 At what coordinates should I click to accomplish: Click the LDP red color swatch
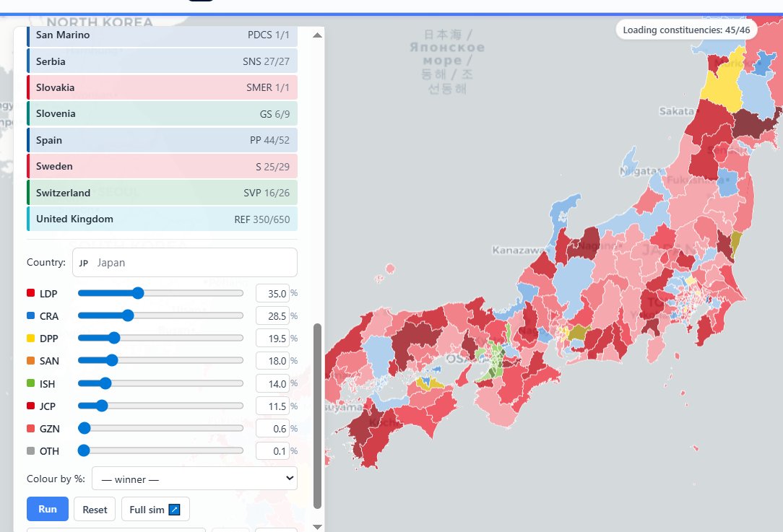(30, 293)
